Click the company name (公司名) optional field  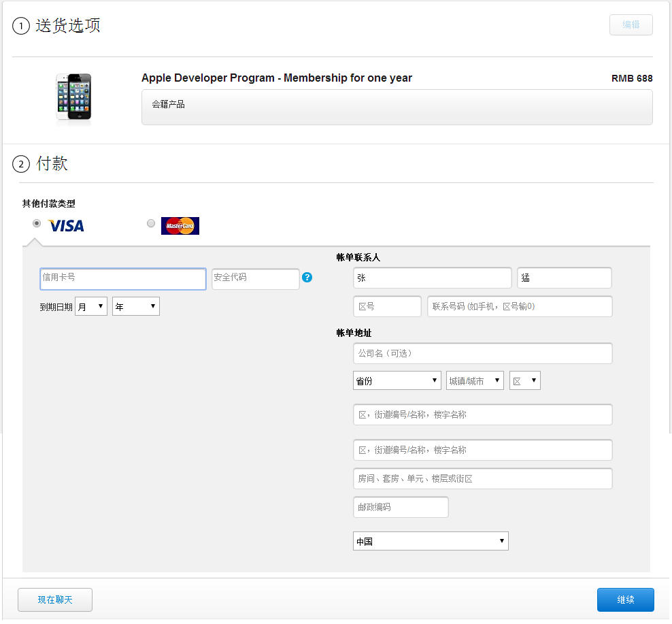pos(482,354)
